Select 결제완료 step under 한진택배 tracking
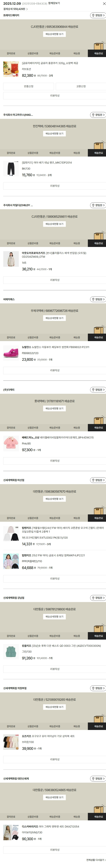106x868 pixels. (11, 153)
